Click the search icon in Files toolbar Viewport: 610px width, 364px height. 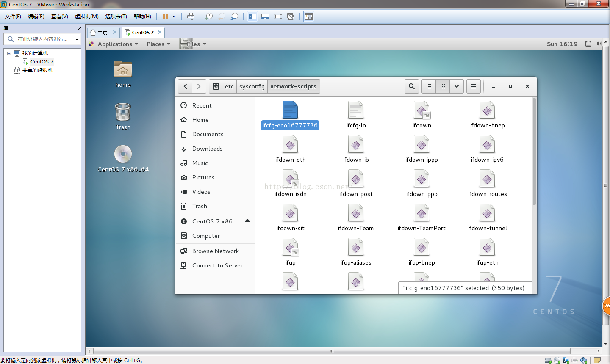click(411, 86)
